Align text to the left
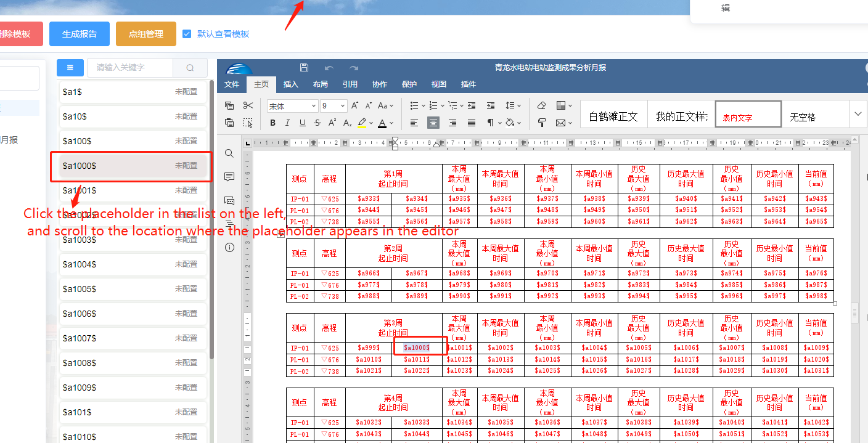This screenshot has height=443, width=868. [x=414, y=123]
